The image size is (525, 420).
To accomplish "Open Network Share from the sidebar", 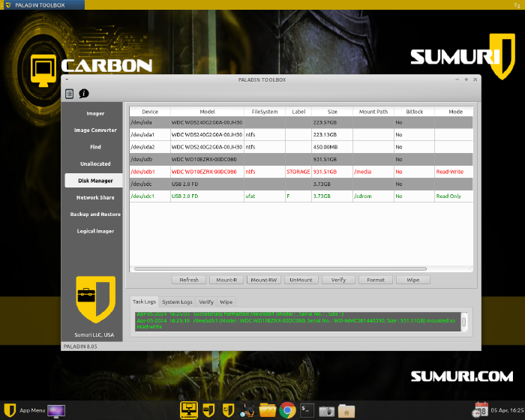I will pyautogui.click(x=95, y=197).
